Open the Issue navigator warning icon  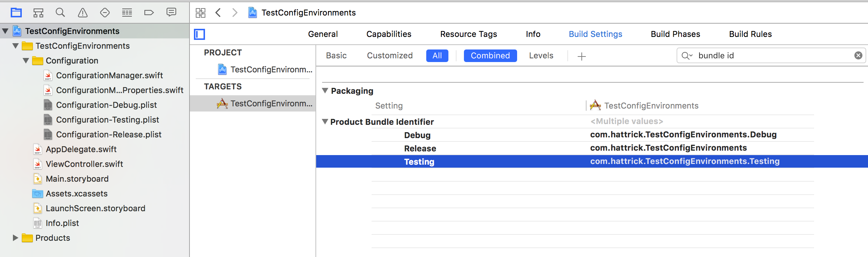pyautogui.click(x=83, y=13)
